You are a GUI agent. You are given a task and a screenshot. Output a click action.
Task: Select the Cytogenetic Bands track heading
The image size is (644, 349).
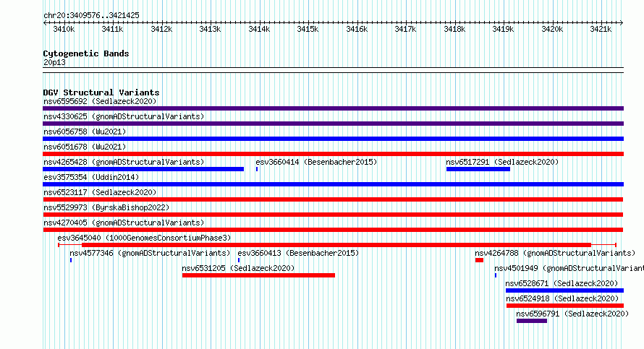(86, 53)
